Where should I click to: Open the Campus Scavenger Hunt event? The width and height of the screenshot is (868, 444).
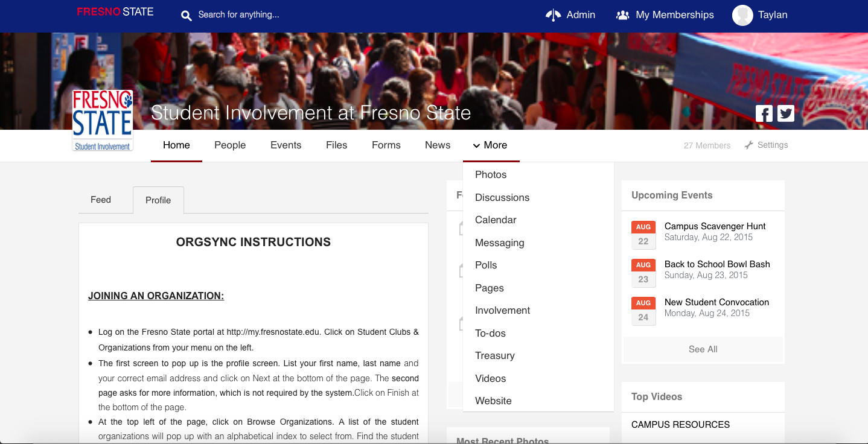715,226
